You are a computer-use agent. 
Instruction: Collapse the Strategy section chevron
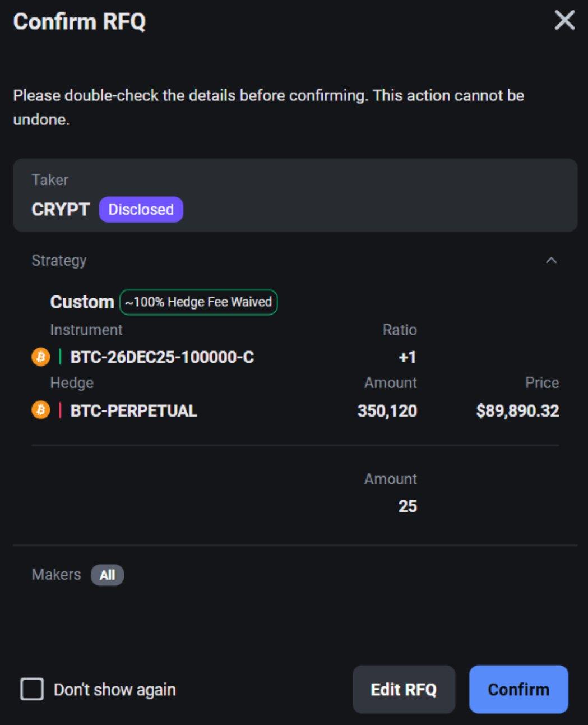tap(552, 260)
